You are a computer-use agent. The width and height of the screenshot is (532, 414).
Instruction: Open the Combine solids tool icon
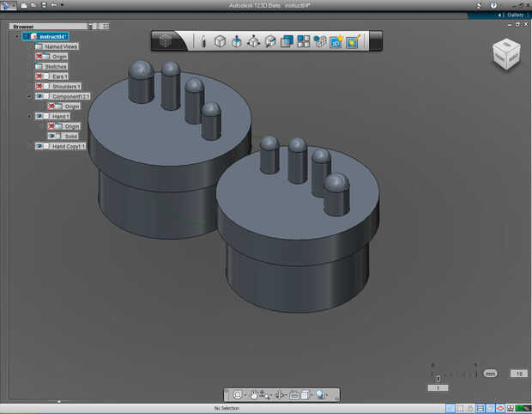coord(287,41)
